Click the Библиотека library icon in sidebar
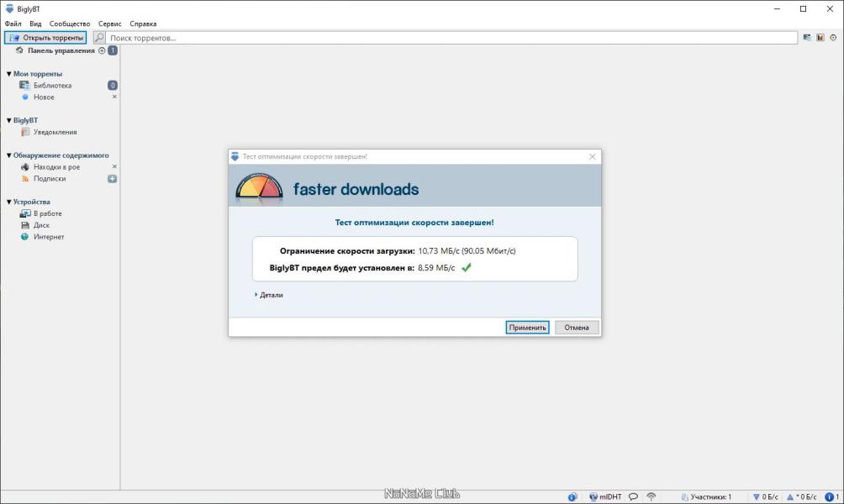 24,85
